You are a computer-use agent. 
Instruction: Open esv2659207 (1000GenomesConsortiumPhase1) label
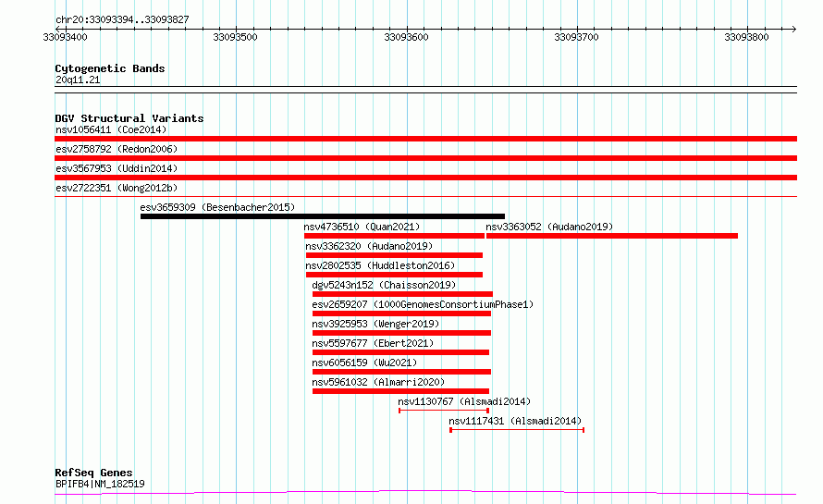(x=423, y=304)
